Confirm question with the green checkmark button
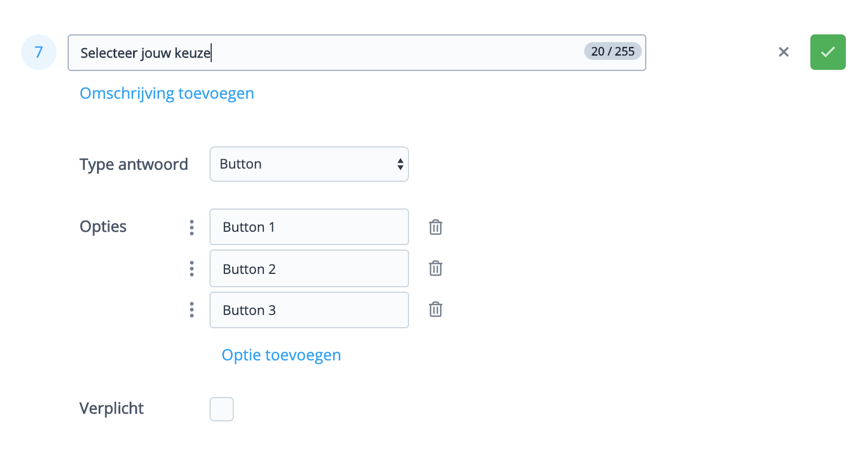The width and height of the screenshot is (868, 458). [828, 52]
